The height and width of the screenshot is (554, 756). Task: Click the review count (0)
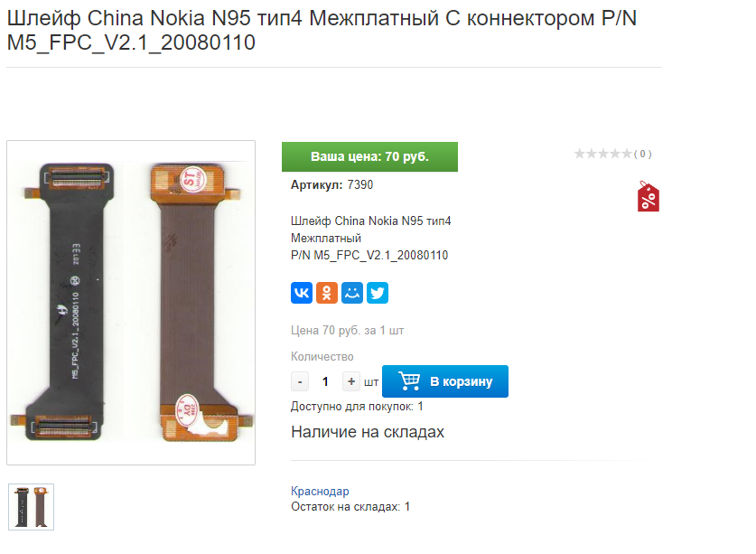click(x=643, y=154)
